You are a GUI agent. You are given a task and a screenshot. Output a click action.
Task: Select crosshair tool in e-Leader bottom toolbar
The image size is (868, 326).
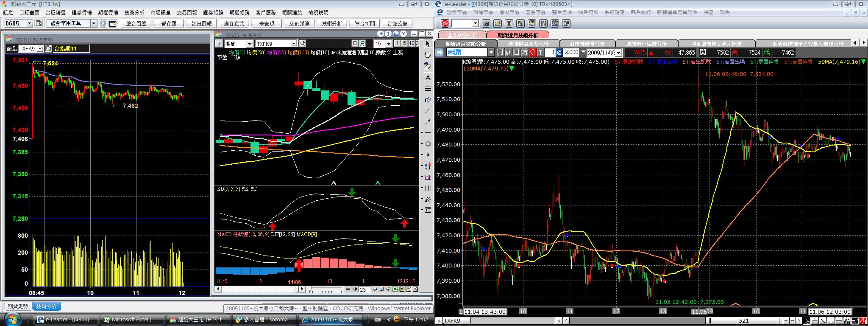[x=815, y=321]
